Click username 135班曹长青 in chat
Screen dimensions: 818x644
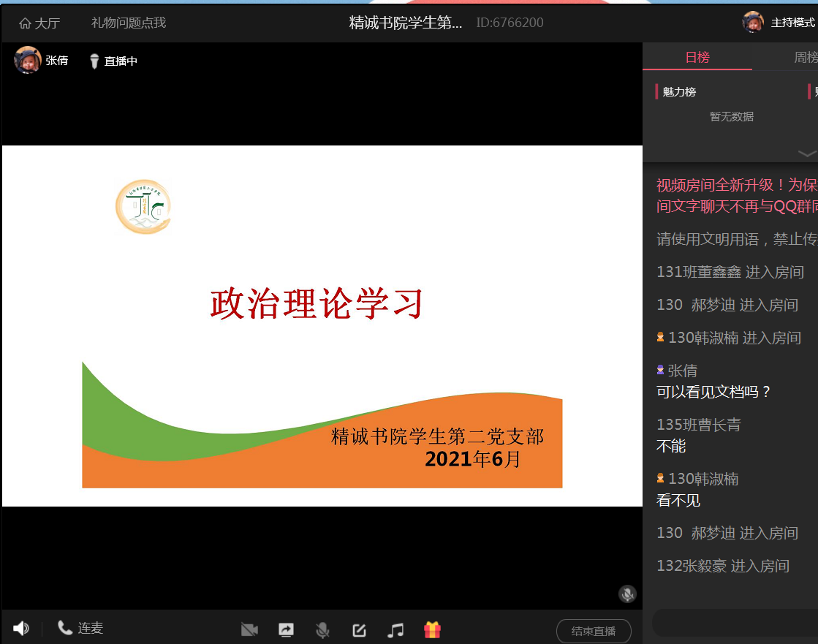698,425
